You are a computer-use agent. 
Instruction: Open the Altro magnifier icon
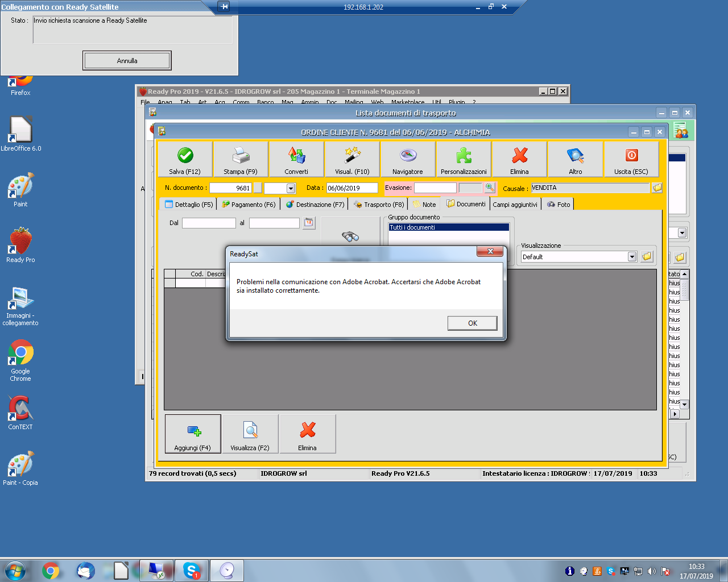pyautogui.click(x=575, y=155)
